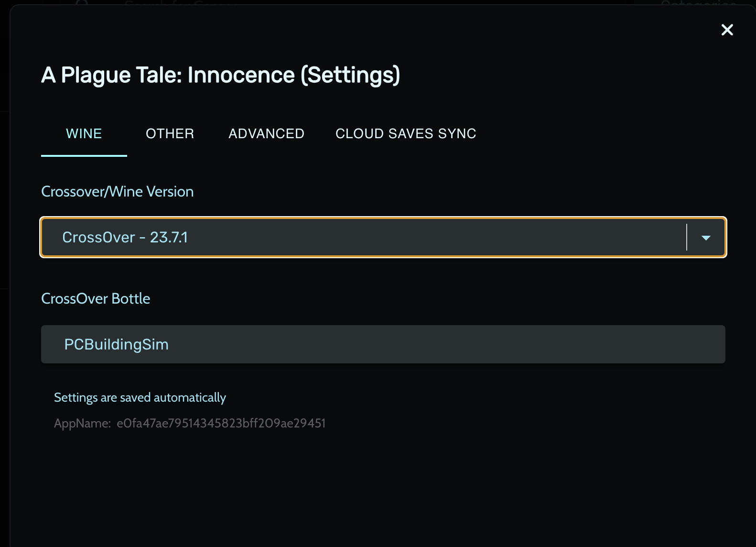
Task: Click the 'AppName:' label
Action: (82, 423)
